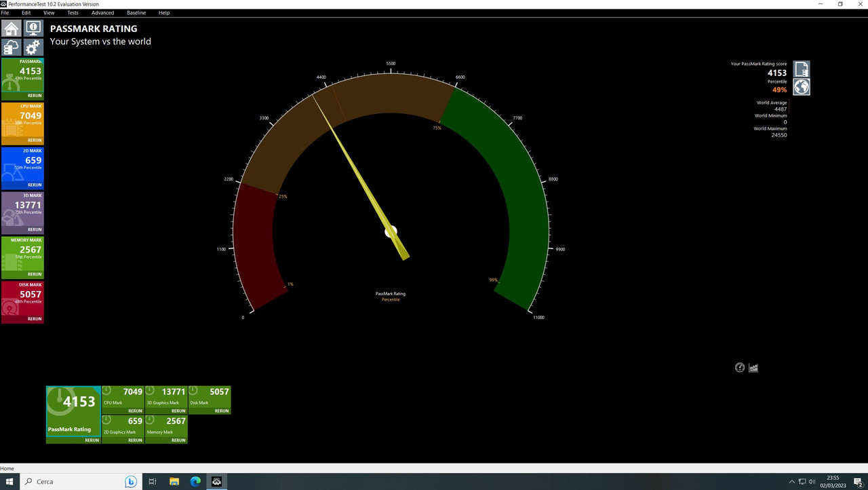The image size is (868, 490).
Task: Open the System Information monitor icon
Action: pyautogui.click(x=33, y=28)
